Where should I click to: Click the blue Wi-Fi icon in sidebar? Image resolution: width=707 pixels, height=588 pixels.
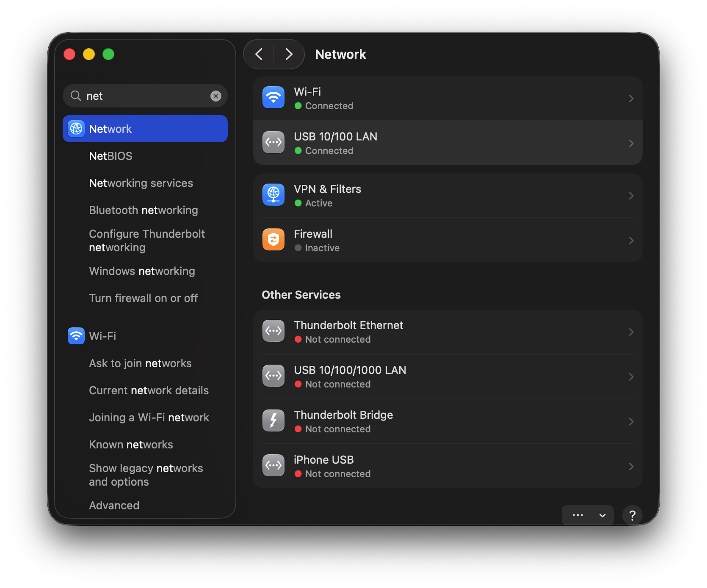76,336
